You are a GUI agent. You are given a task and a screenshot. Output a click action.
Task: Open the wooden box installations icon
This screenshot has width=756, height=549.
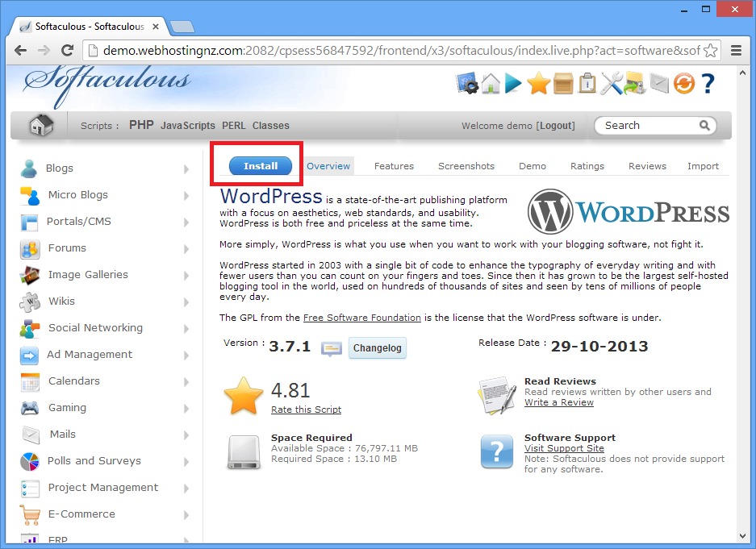pos(563,83)
